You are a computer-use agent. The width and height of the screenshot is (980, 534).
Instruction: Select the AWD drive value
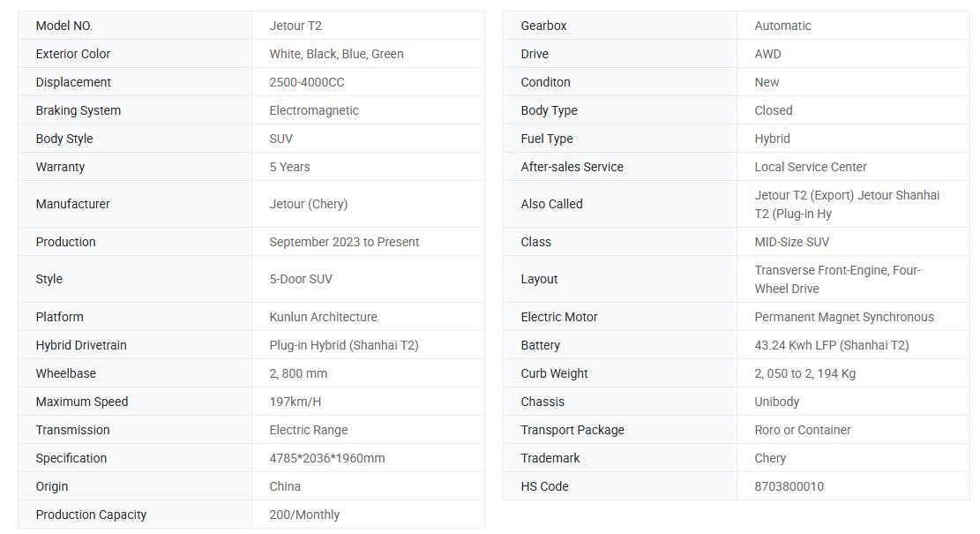click(x=767, y=54)
